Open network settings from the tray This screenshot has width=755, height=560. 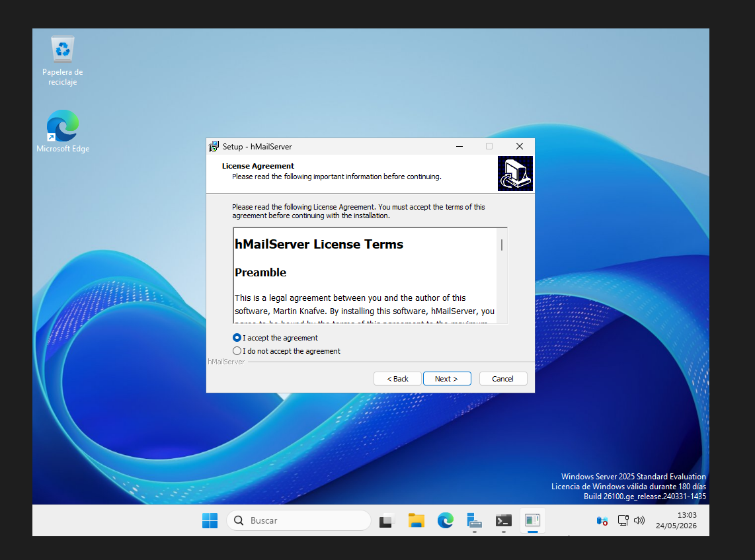[x=623, y=520]
